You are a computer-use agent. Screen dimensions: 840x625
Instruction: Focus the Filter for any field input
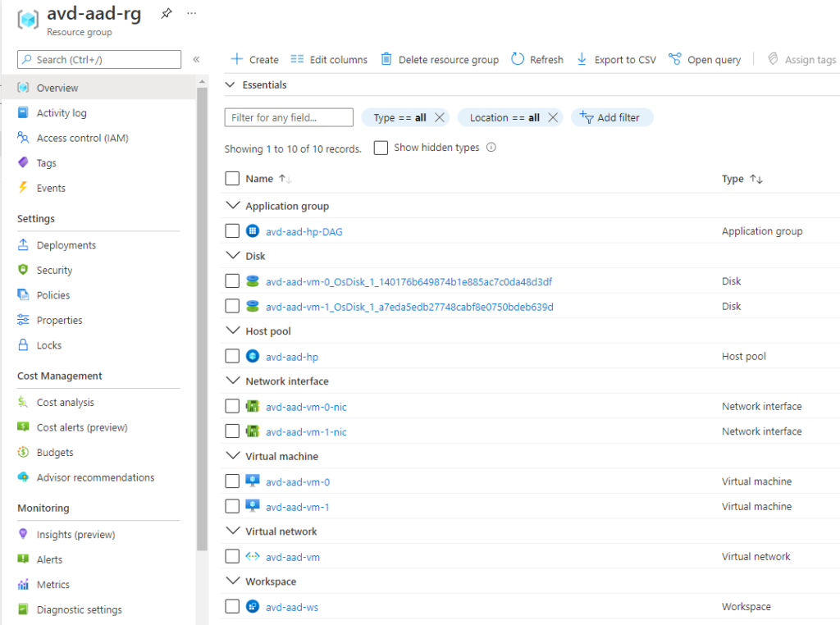click(289, 117)
